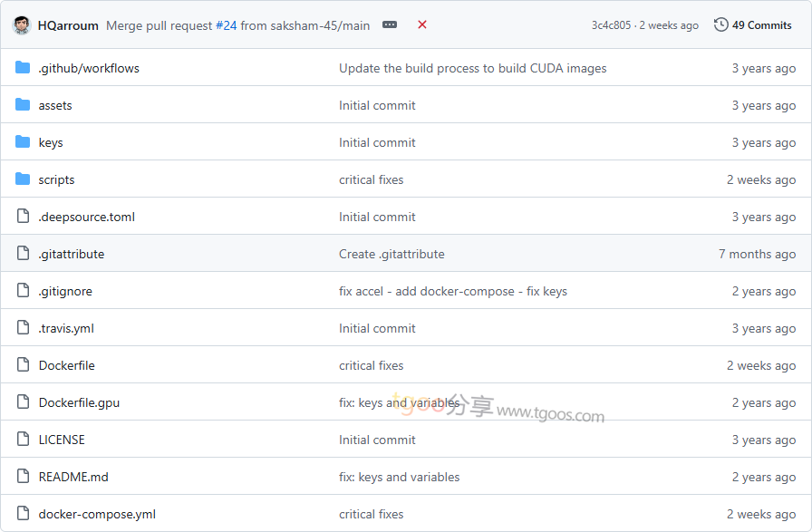
Task: Open the 49 Commits history
Action: [x=752, y=24]
